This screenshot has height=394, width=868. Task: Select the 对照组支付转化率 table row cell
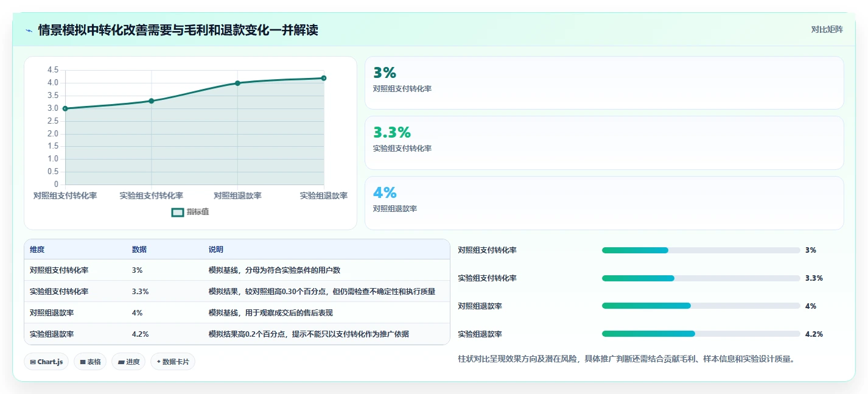(x=59, y=270)
